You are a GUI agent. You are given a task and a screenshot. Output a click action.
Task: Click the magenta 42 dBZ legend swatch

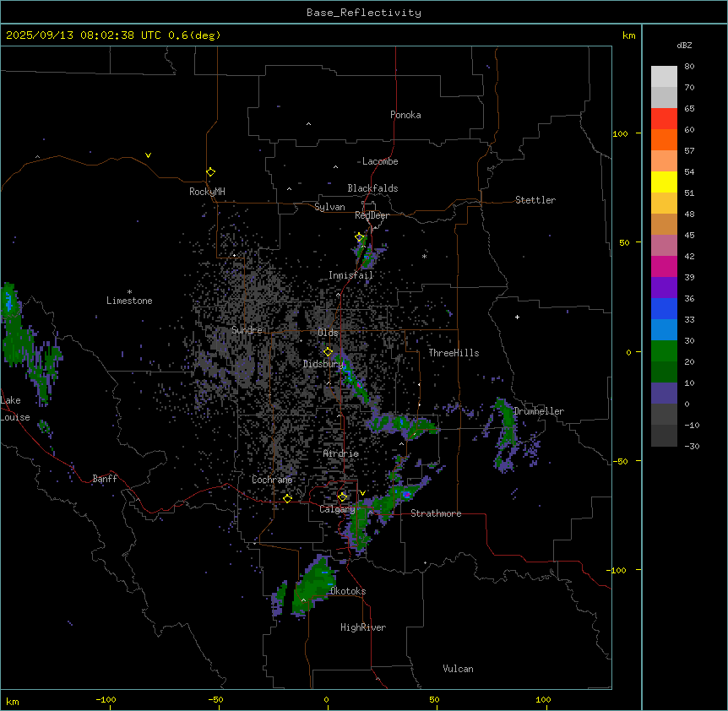(664, 266)
